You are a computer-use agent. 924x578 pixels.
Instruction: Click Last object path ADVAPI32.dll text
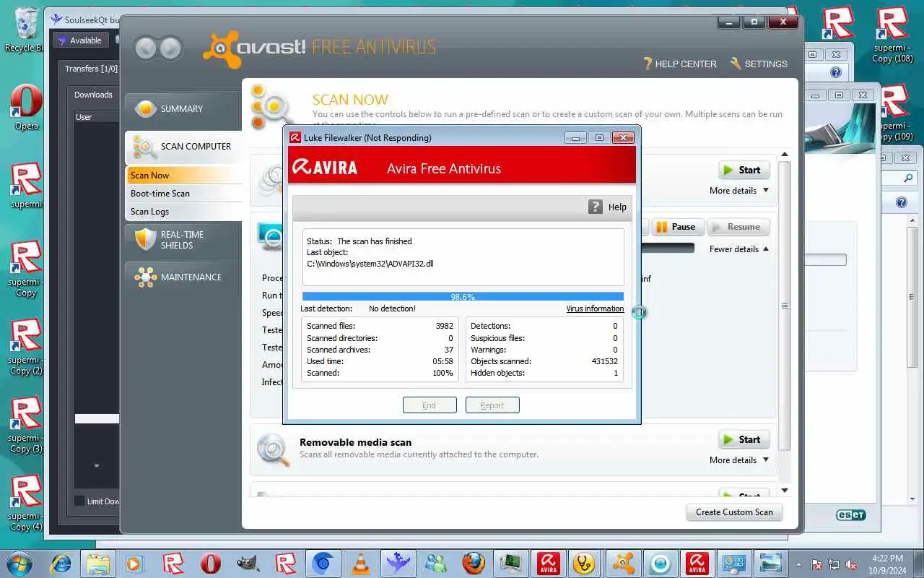click(370, 264)
